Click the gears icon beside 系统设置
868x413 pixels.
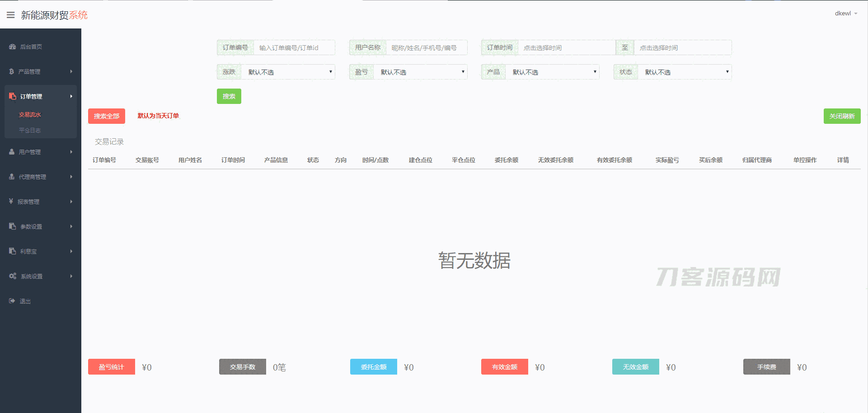13,276
